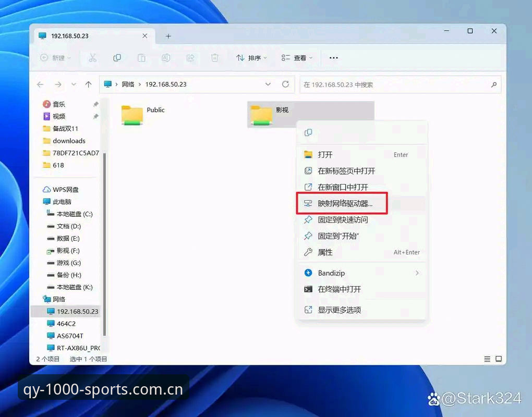Screen dimensions: 532x417
Task: Go up one level with up arrow
Action: click(x=88, y=84)
